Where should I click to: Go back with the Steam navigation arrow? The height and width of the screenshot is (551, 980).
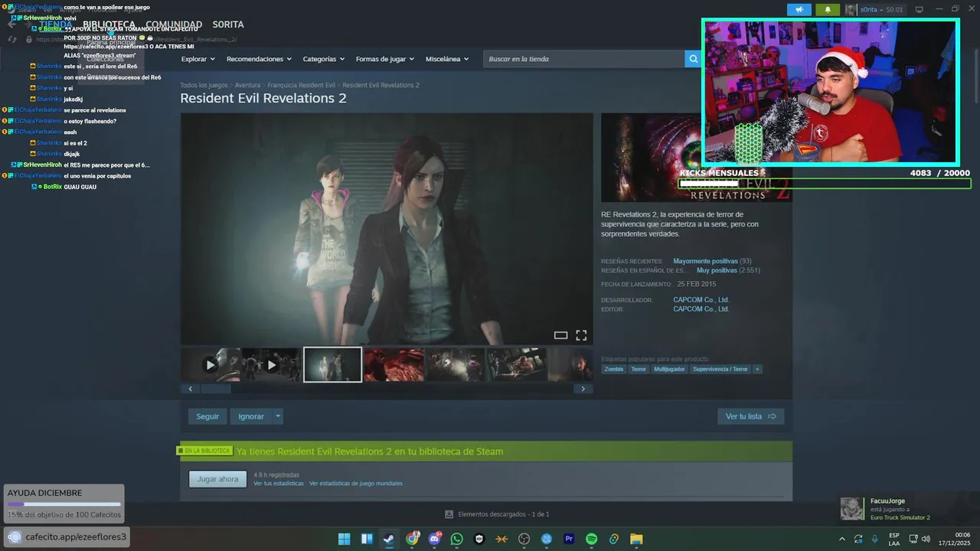(x=11, y=24)
